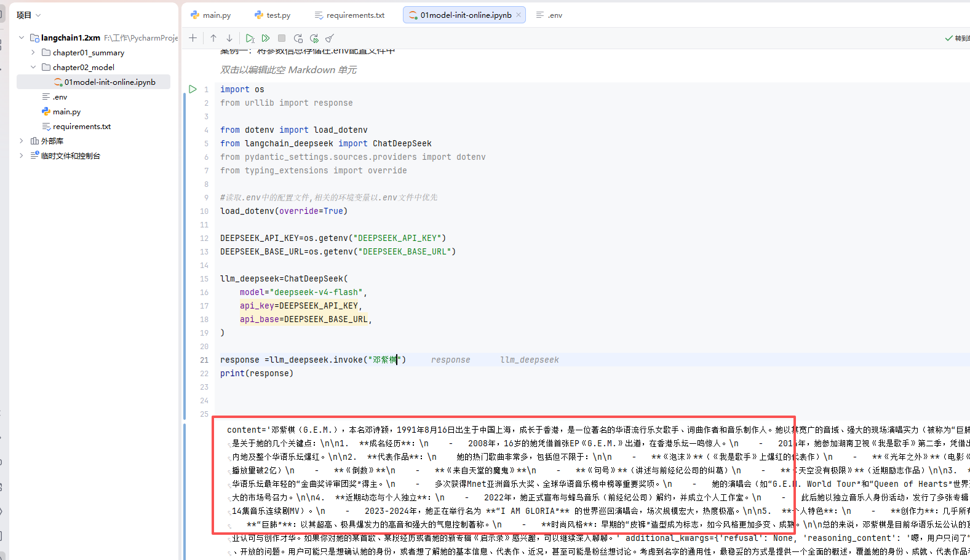Open the main.py tab

pyautogui.click(x=211, y=15)
